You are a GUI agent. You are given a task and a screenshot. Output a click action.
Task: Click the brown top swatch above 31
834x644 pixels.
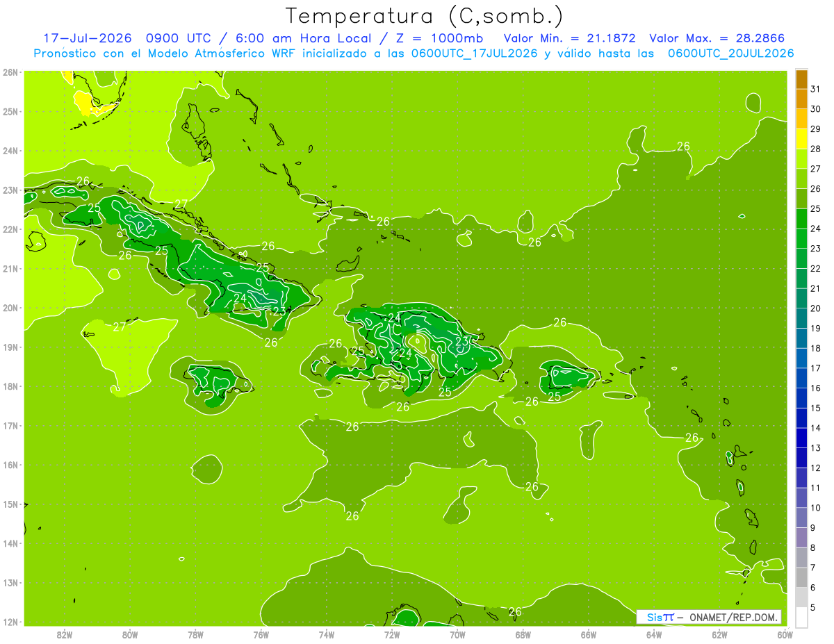coord(801,79)
